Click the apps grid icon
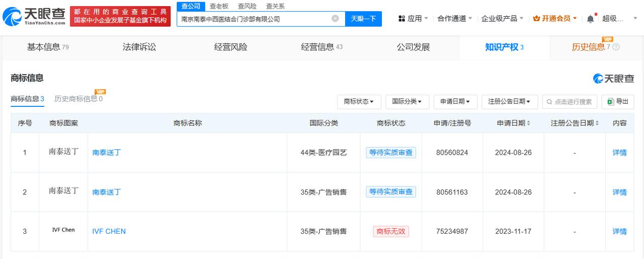 click(401, 19)
